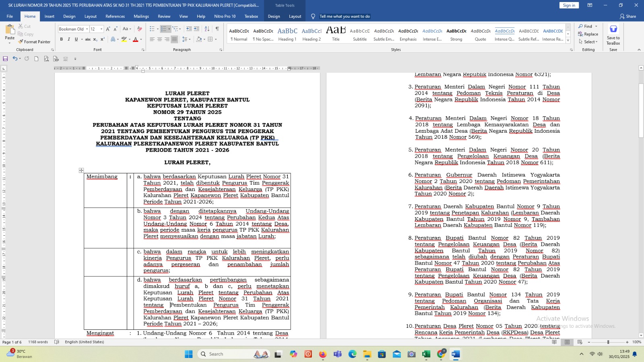This screenshot has width=644, height=362.
Task: Open Print Preview from quick access toolbar
Action: tap(46, 59)
